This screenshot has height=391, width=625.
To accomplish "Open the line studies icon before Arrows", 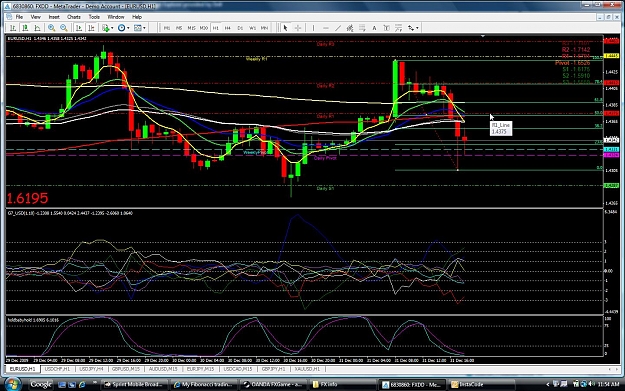I will pos(398,28).
